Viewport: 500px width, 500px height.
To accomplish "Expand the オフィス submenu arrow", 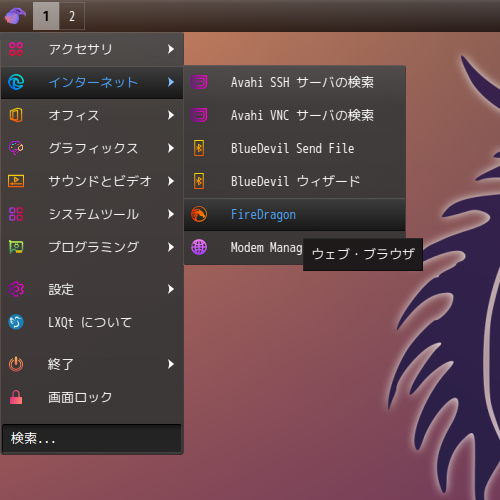I will (171, 115).
